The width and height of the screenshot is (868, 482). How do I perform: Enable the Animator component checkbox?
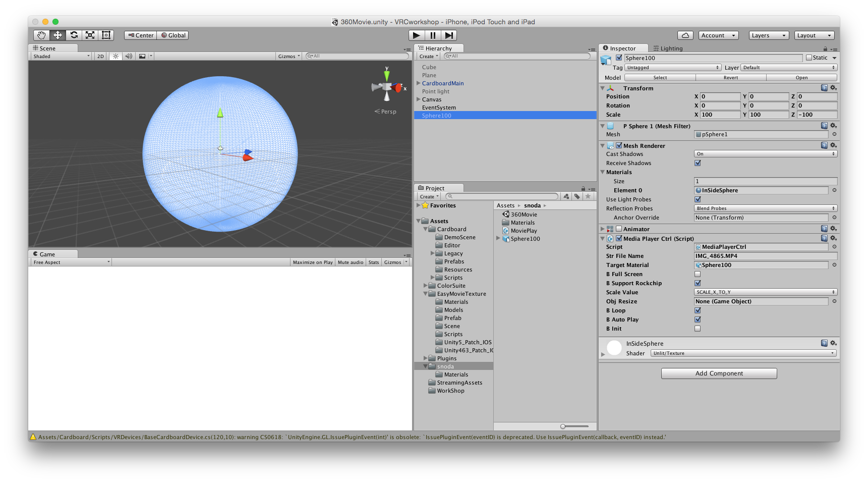pos(619,229)
